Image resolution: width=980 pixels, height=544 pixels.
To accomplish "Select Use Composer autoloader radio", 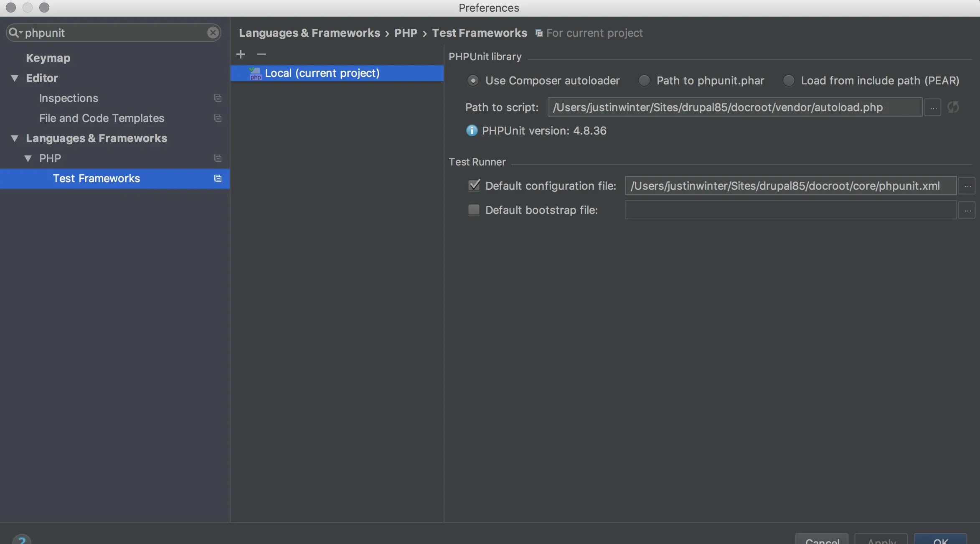I will point(473,81).
